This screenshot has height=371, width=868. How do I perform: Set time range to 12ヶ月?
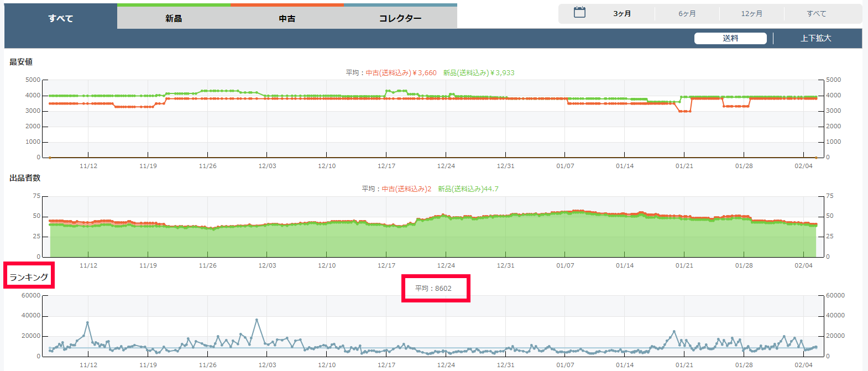751,14
